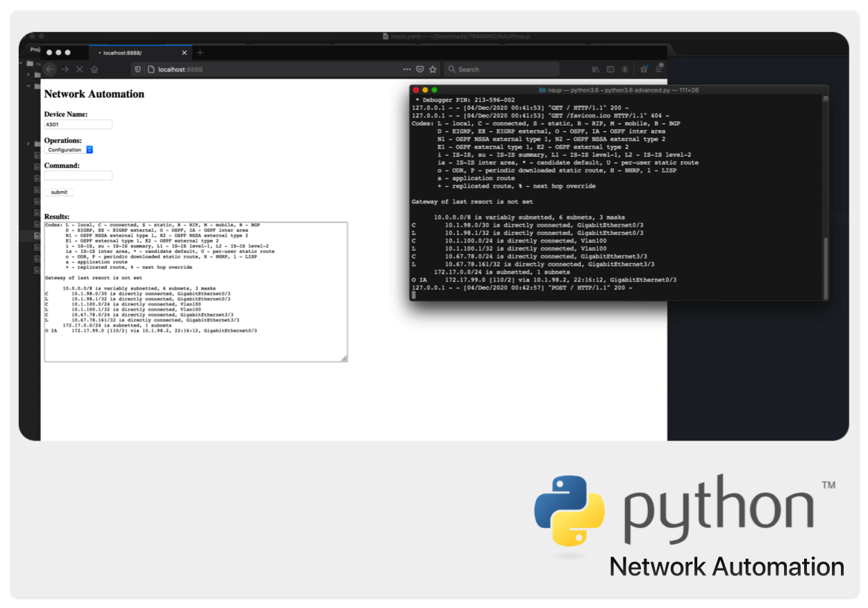Screen dimensions: 868x608
Task: Click the Device Name field containing AS01
Action: click(x=78, y=124)
